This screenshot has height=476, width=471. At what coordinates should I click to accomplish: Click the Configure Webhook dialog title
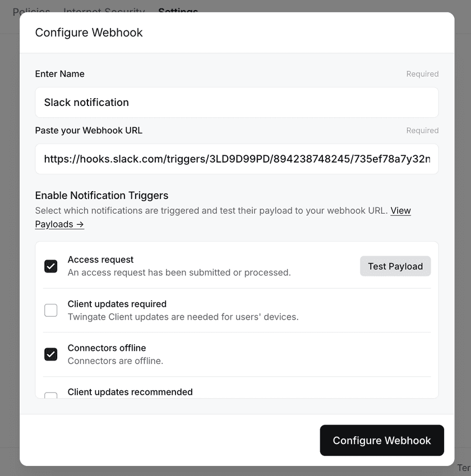coord(89,33)
